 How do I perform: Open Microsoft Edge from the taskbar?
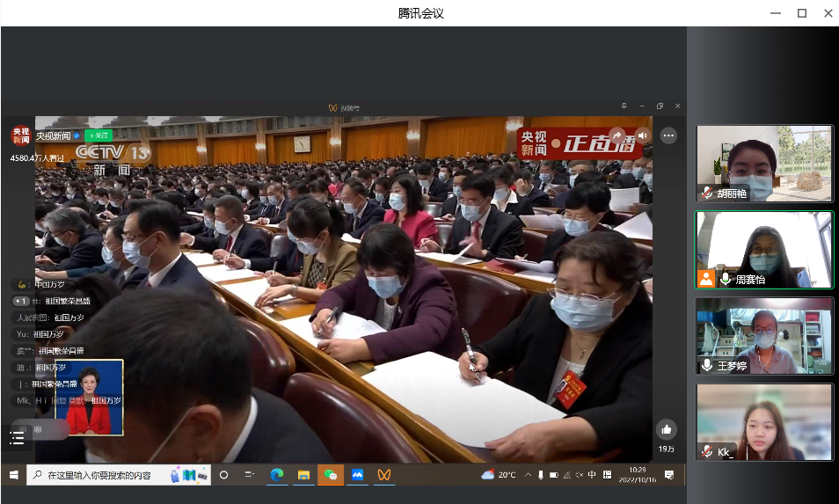(x=276, y=475)
